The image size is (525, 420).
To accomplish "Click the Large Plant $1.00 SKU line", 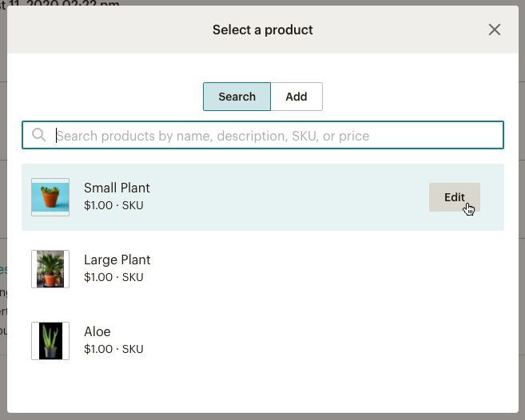I will pos(113,277).
